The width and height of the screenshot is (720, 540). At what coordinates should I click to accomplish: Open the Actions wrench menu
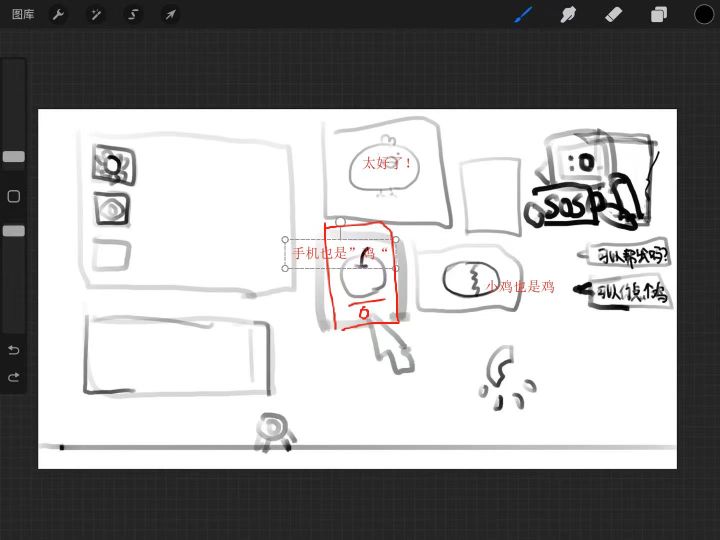tap(58, 15)
